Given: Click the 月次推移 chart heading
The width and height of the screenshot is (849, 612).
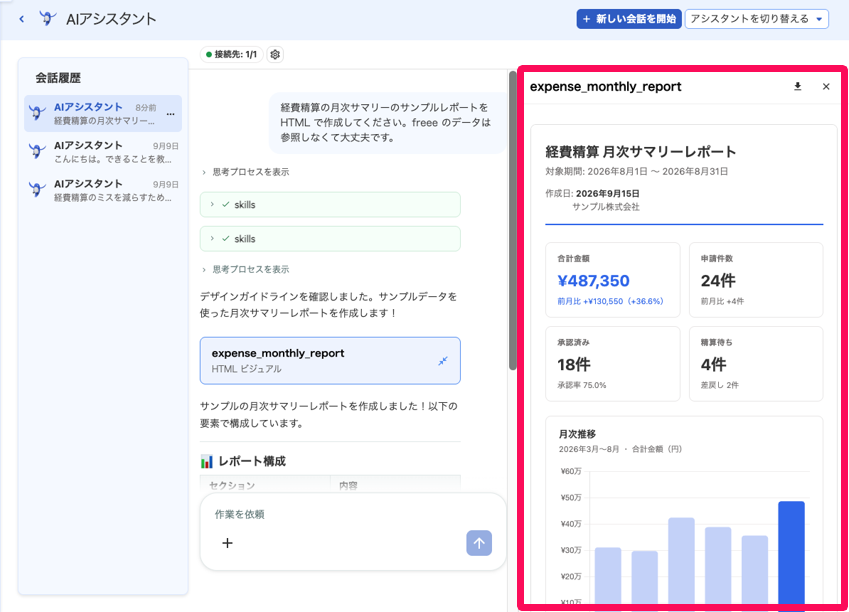Looking at the screenshot, I should (577, 434).
